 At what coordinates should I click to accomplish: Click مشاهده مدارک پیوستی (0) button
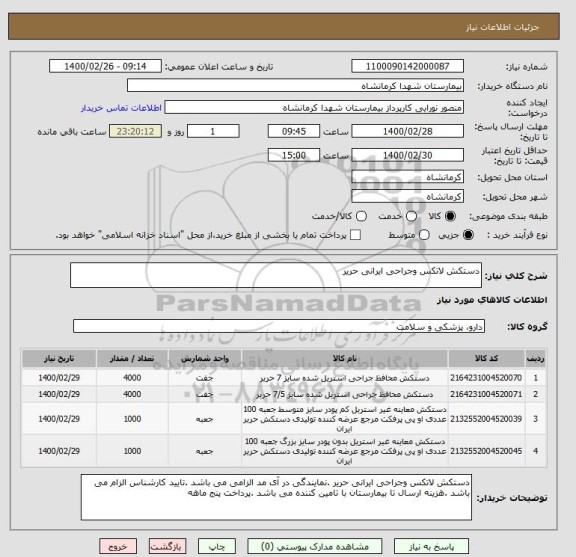pyautogui.click(x=315, y=546)
